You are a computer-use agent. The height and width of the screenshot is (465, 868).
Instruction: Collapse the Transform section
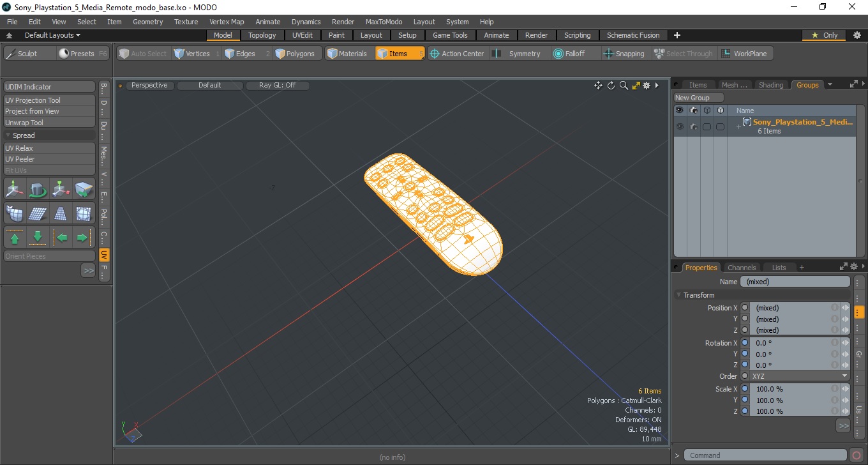click(678, 295)
